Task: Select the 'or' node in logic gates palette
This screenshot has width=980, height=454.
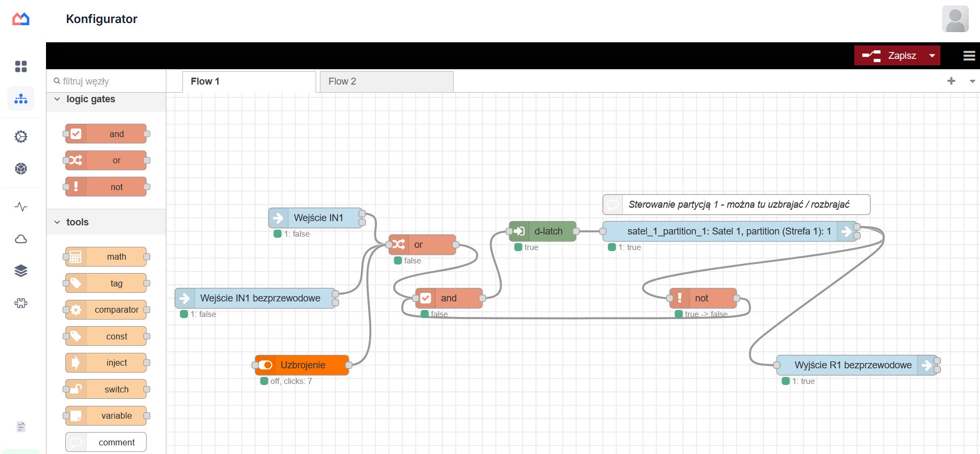Action: click(106, 160)
